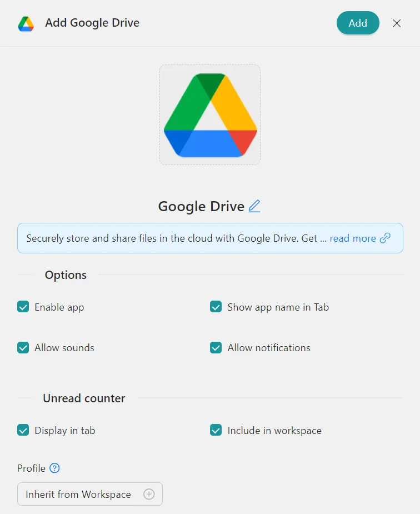Click the small Google Drive header icon
The height and width of the screenshot is (514, 420).
coord(26,23)
